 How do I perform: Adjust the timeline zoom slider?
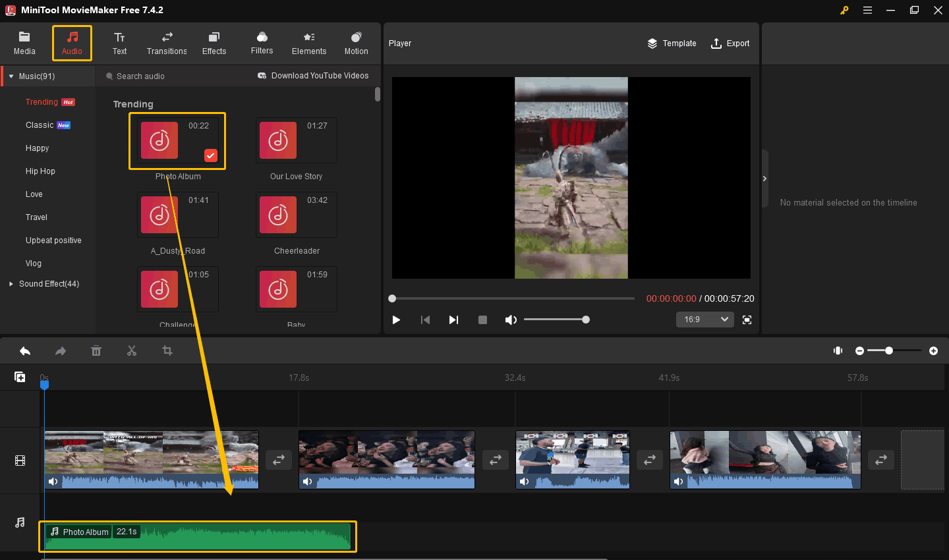[x=894, y=350]
